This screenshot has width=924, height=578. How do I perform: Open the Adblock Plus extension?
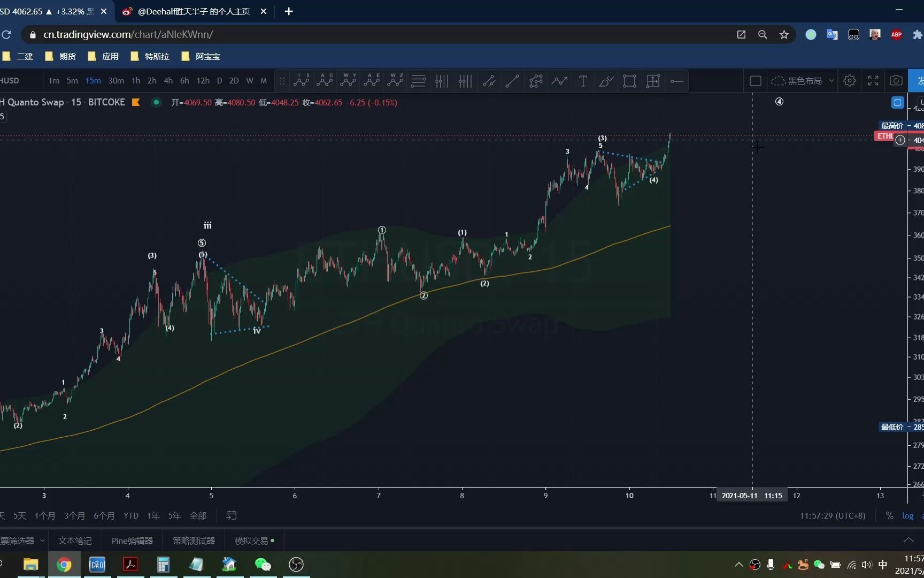[896, 35]
